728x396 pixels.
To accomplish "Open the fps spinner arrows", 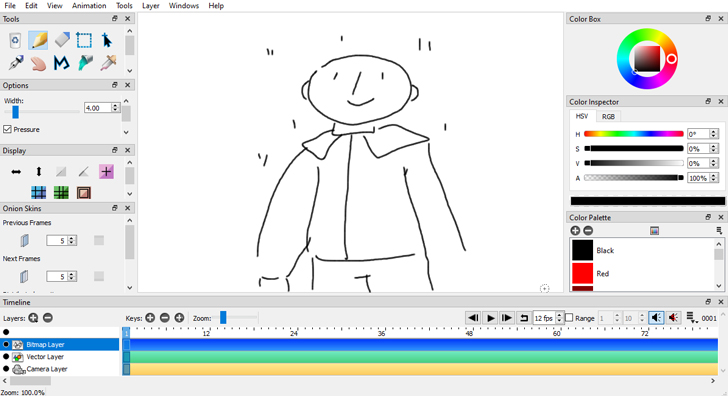I will (x=559, y=318).
